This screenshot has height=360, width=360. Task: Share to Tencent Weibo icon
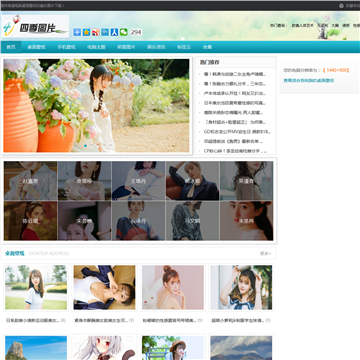coord(105,32)
